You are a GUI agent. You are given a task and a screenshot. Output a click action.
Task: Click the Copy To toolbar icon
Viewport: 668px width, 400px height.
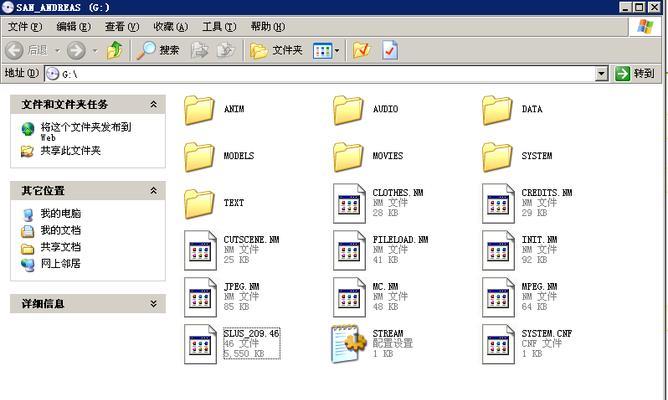tap(226, 50)
